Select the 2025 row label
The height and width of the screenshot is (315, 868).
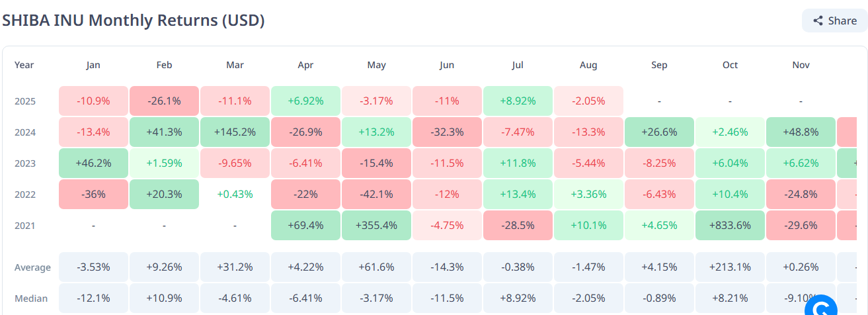click(24, 101)
